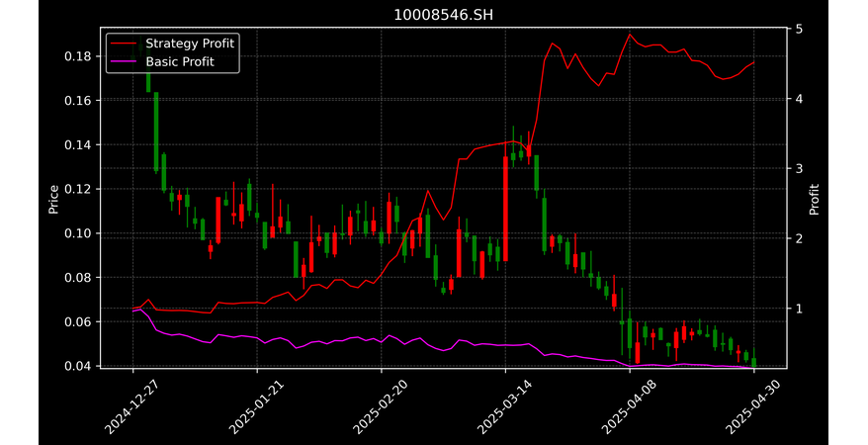868x445 pixels.
Task: Click the 0.10 price tick label
Action: pos(80,233)
